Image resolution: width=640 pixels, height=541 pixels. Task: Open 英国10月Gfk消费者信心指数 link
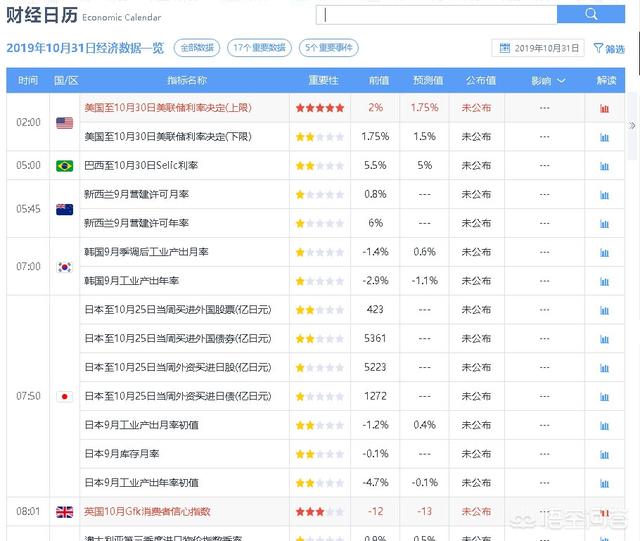click(x=147, y=512)
